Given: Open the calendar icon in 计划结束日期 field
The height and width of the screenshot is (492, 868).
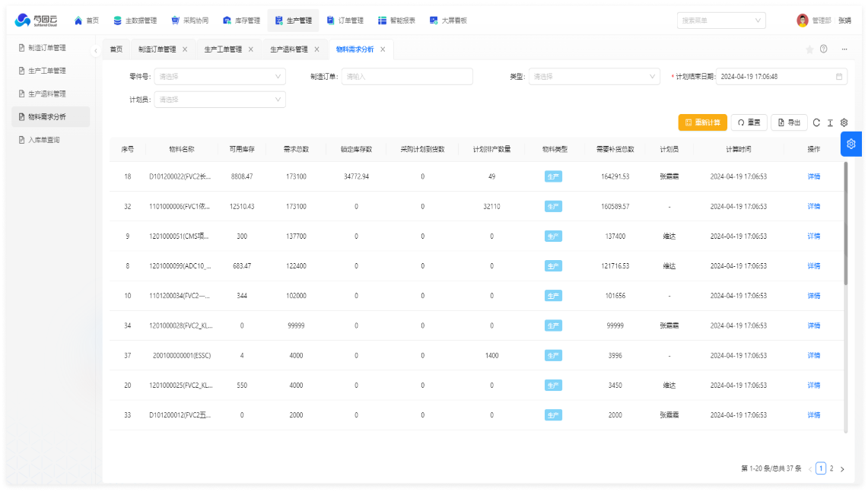Looking at the screenshot, I should [839, 77].
